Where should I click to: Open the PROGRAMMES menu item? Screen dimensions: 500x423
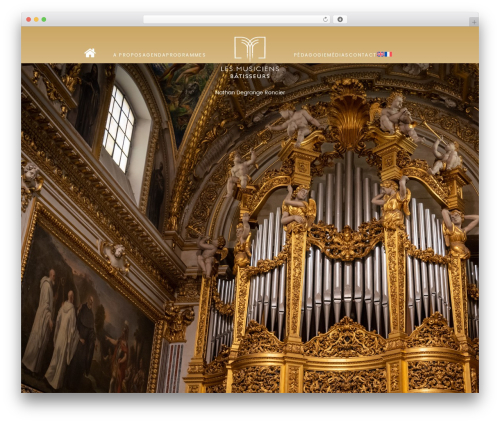(185, 55)
